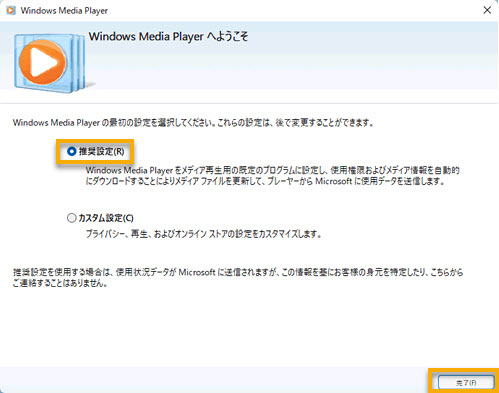499x393 pixels.
Task: Click the Microsoft usage data notice paragraph
Action: (238, 278)
